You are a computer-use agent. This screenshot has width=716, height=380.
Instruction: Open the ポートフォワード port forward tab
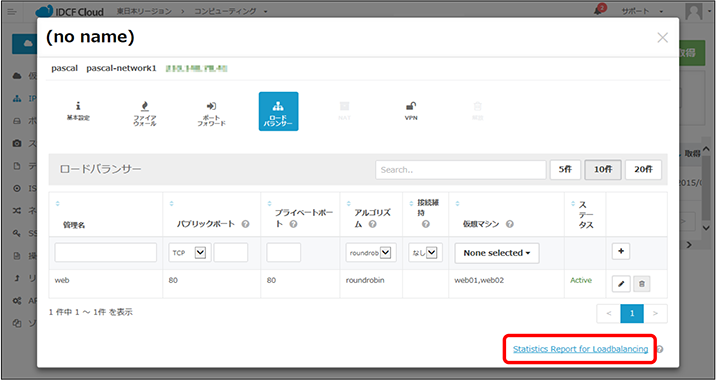coord(211,113)
